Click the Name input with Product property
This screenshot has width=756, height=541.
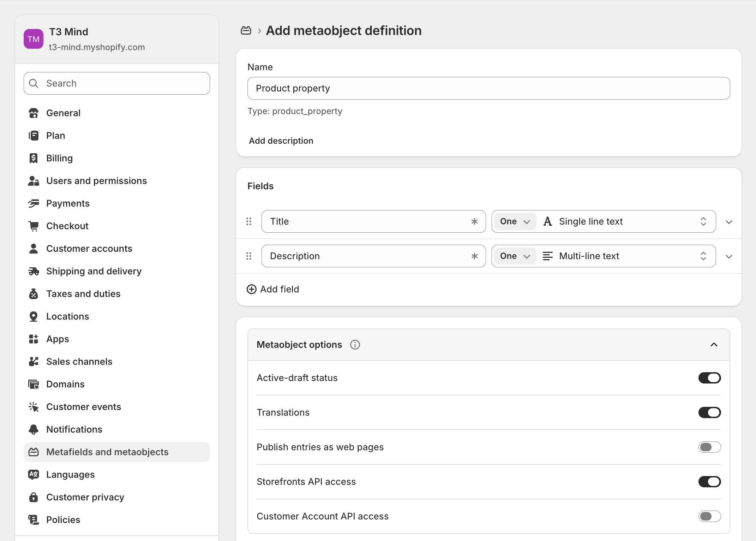(489, 88)
